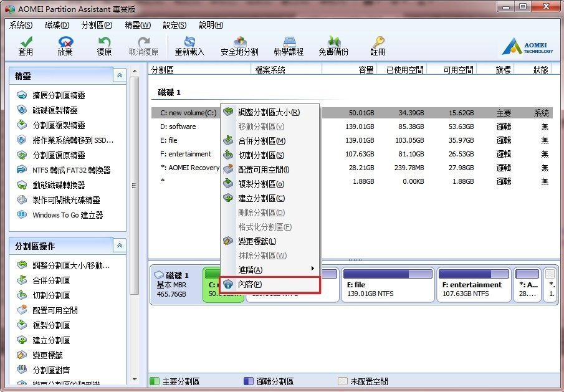The height and width of the screenshot is (392, 564).
Task: Click the 旗標 column header
Action: [496, 69]
